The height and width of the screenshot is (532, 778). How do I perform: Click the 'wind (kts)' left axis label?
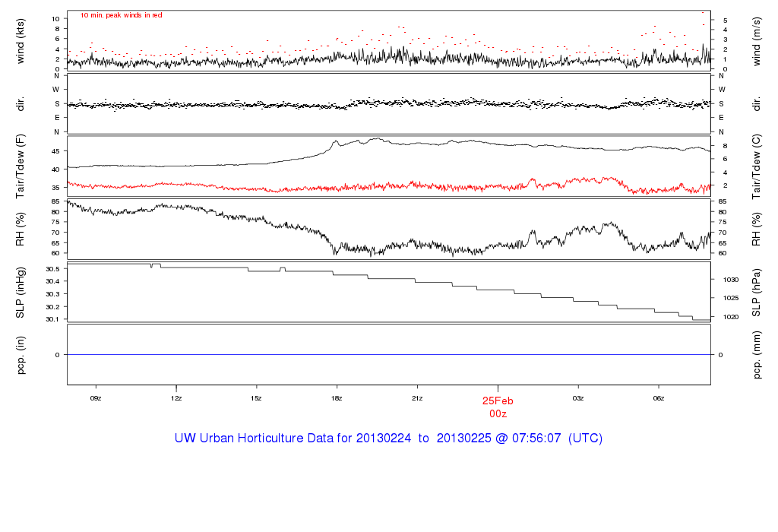click(x=21, y=41)
